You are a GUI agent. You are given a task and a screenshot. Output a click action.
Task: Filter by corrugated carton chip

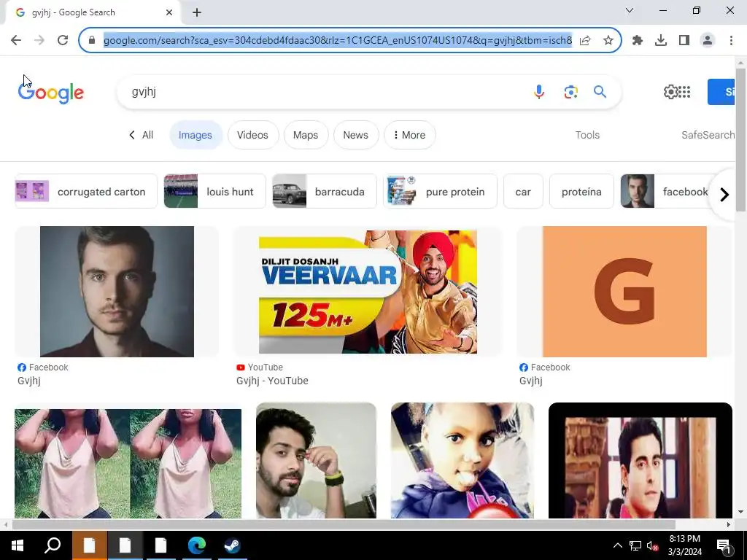[86, 192]
